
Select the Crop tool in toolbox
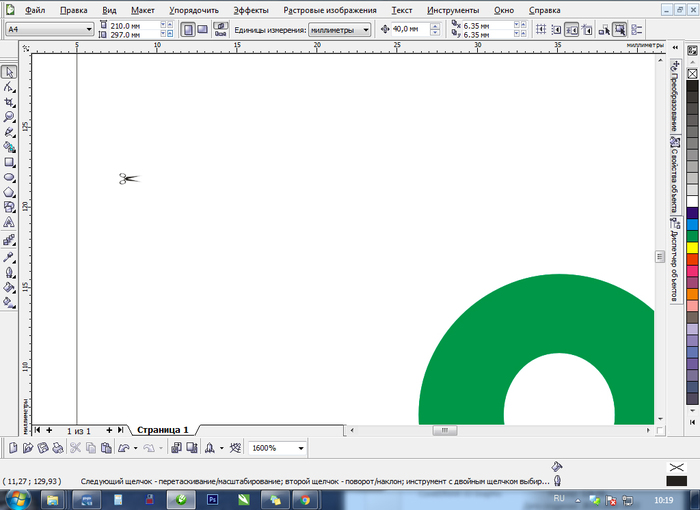click(9, 102)
